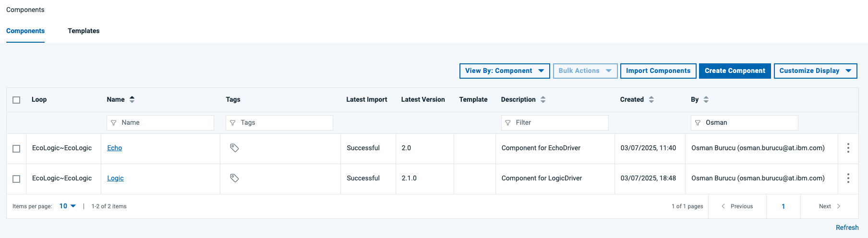The image size is (868, 238).
Task: Click the Template column header
Action: (473, 99)
